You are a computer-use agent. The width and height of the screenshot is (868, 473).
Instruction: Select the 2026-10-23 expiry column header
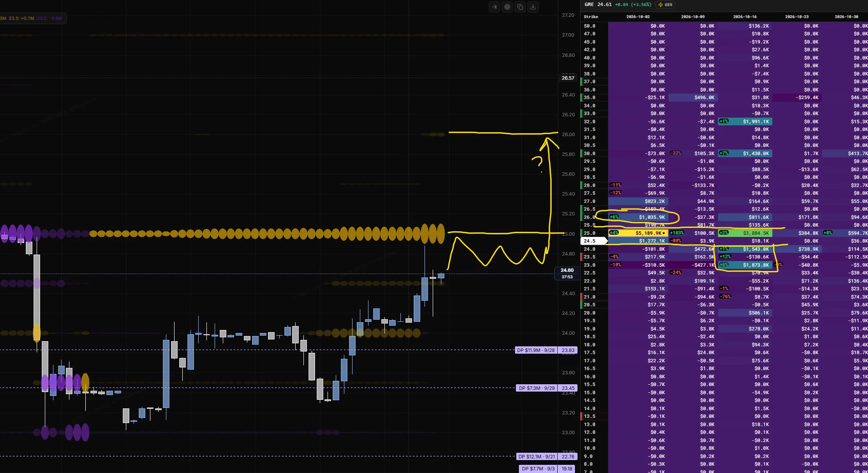[797, 17]
